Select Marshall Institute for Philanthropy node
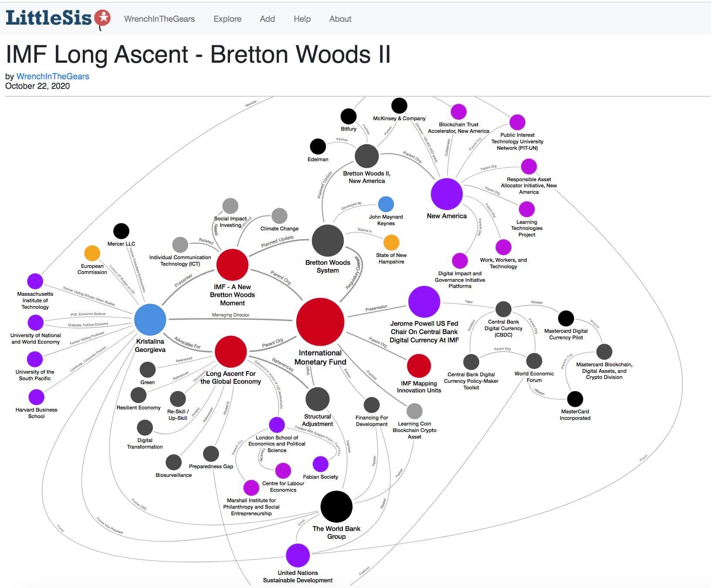 pos(251,488)
